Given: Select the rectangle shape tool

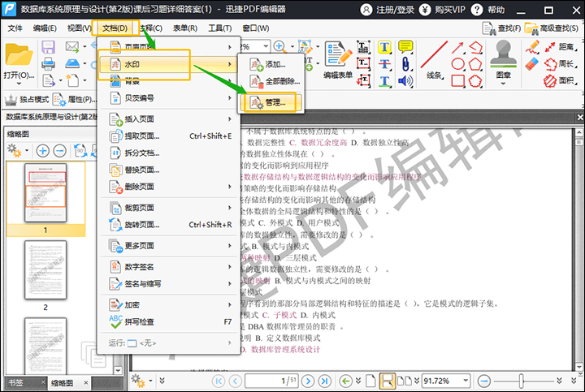Looking at the screenshot, I should 457,80.
